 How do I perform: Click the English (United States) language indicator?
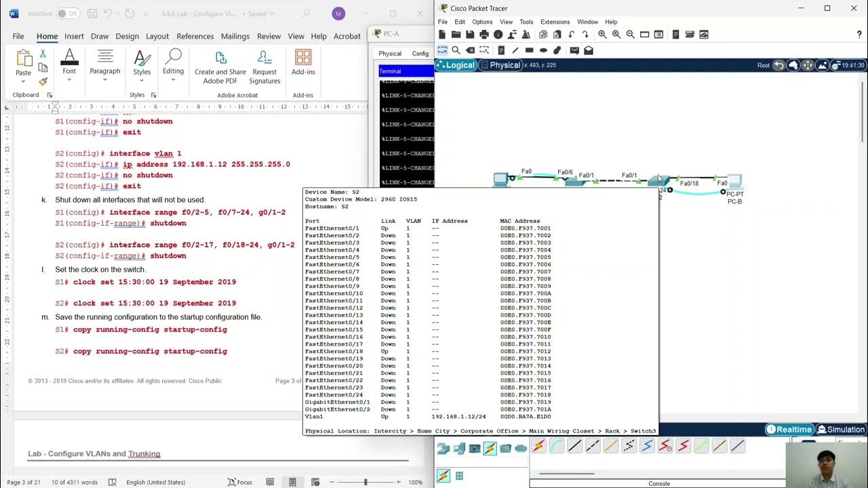pos(155,482)
